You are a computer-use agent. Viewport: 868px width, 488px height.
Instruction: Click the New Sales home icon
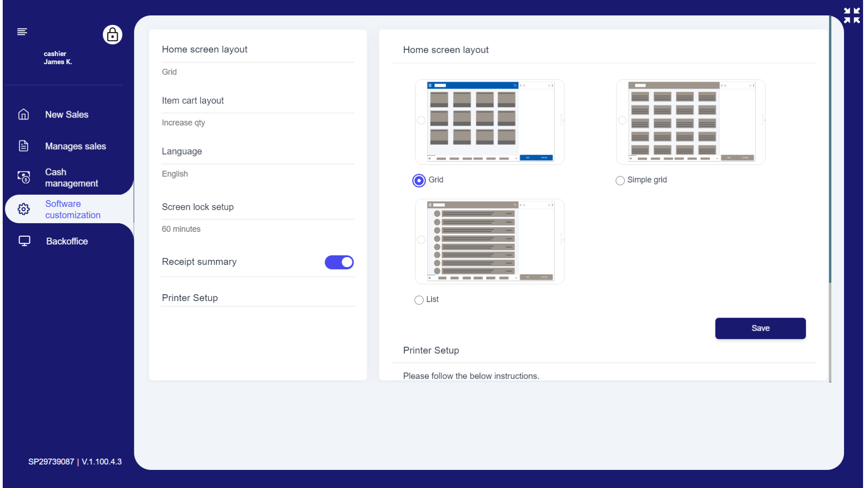[x=24, y=114]
